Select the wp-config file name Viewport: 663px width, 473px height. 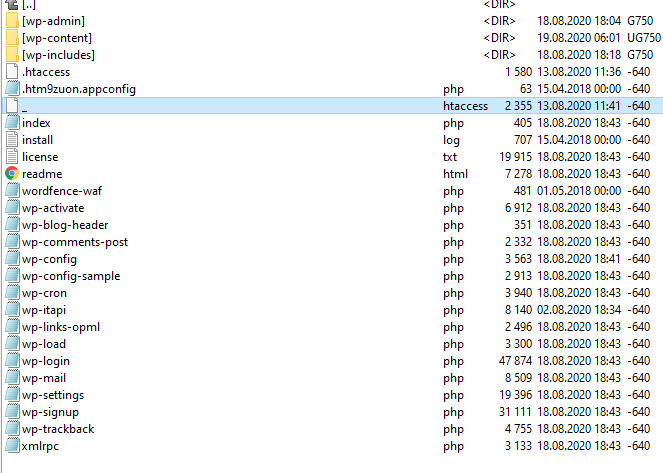(49, 259)
